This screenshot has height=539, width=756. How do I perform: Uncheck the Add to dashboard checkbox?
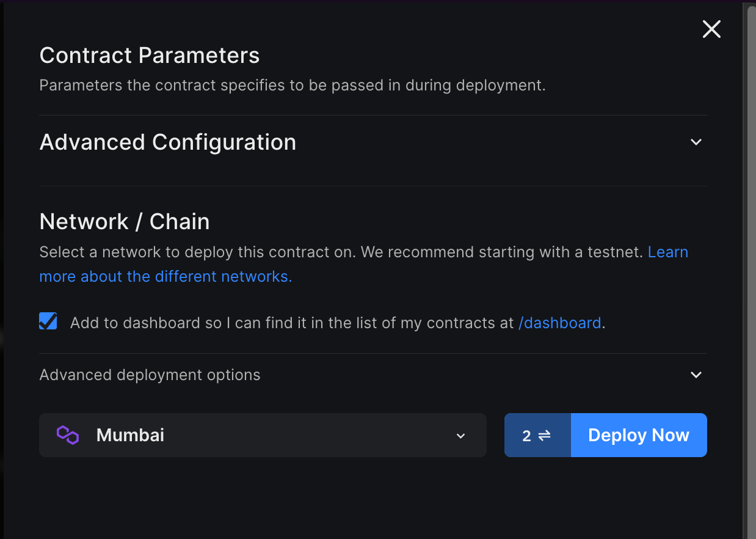point(48,321)
